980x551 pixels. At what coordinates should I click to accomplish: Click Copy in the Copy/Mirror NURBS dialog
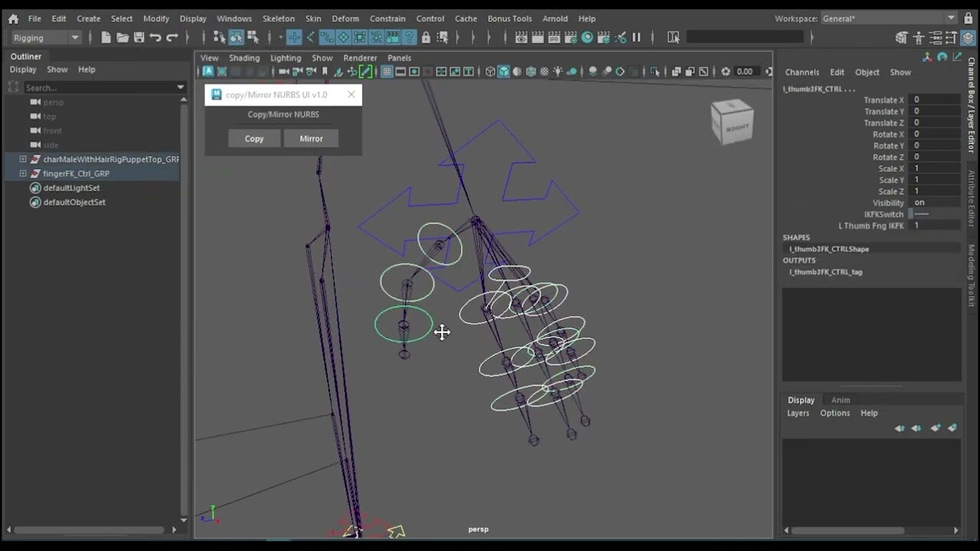click(253, 139)
